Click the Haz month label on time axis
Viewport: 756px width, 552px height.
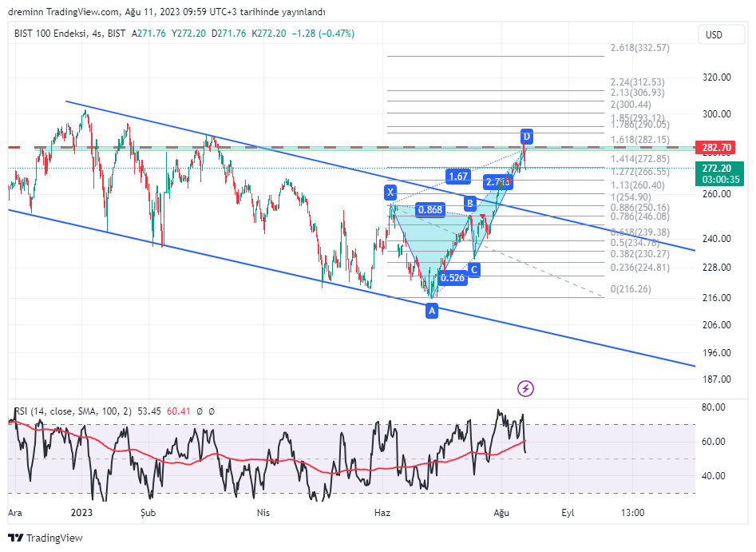382,512
